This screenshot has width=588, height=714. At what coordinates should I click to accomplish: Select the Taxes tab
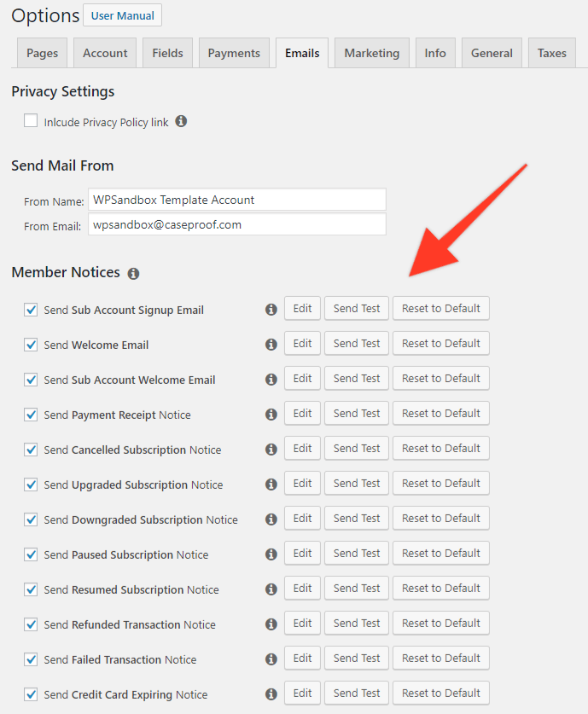551,52
